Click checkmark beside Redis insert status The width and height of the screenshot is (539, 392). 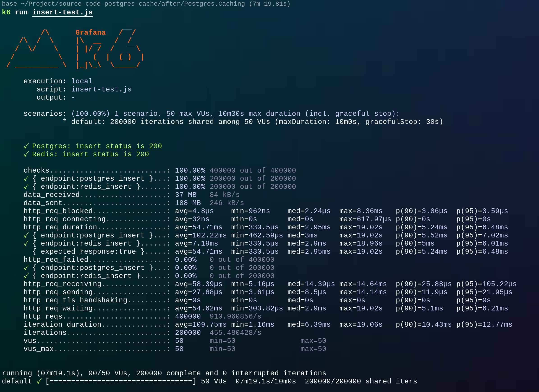click(x=26, y=154)
